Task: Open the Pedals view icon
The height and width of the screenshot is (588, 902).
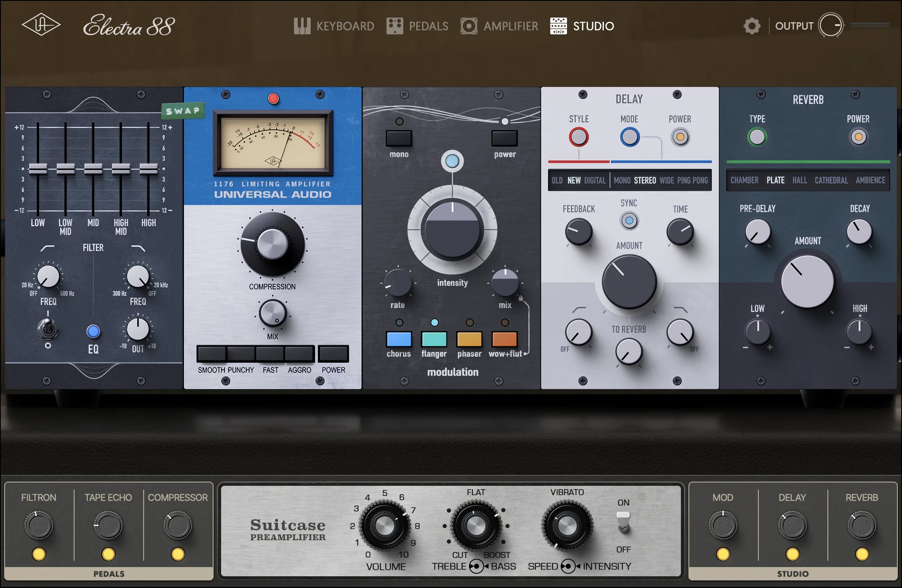Action: click(x=394, y=26)
